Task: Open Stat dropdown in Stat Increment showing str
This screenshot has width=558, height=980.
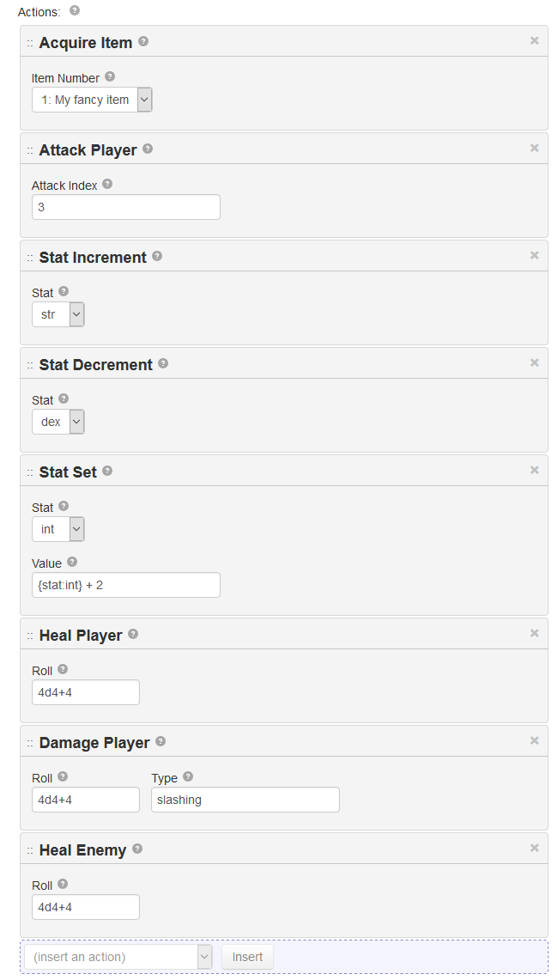Action: (58, 314)
